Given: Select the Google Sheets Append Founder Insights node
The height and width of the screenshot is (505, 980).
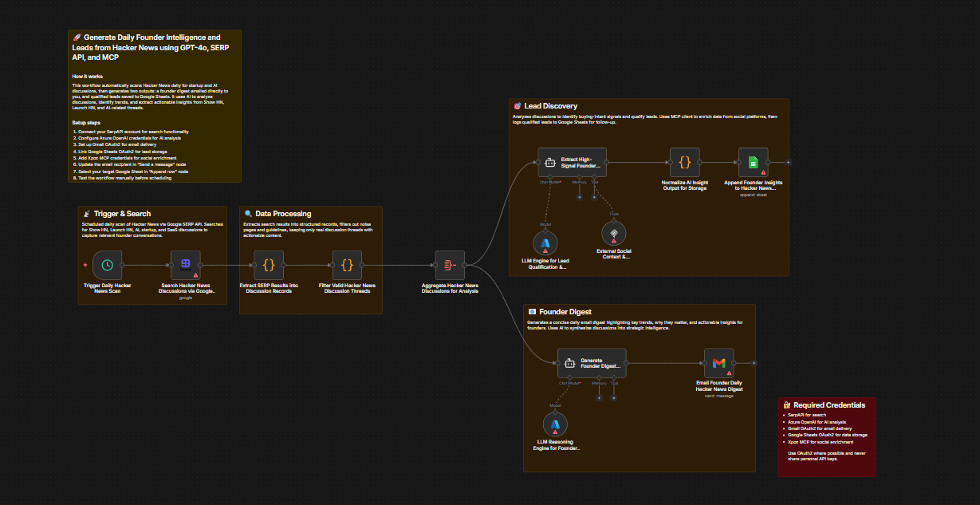Looking at the screenshot, I should (x=753, y=162).
